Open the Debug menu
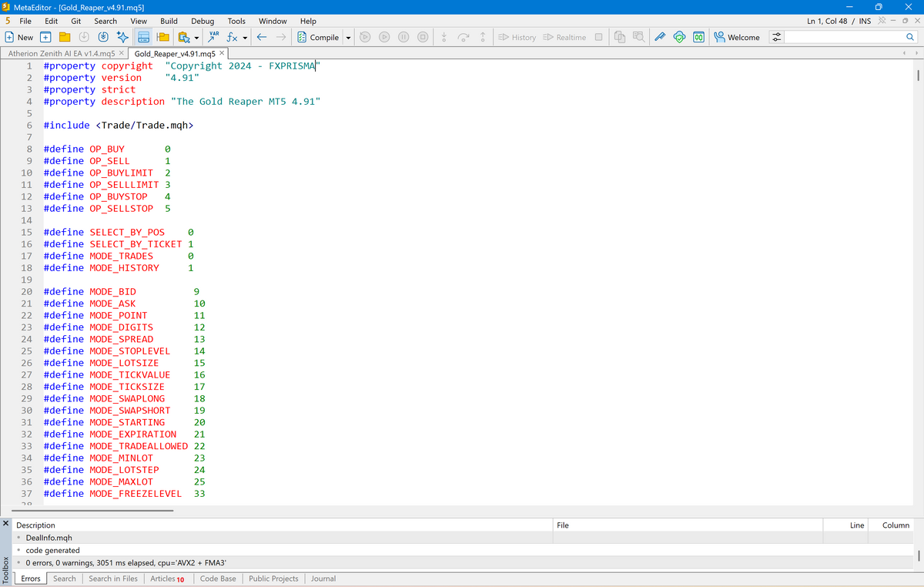This screenshot has height=587, width=924. [203, 21]
